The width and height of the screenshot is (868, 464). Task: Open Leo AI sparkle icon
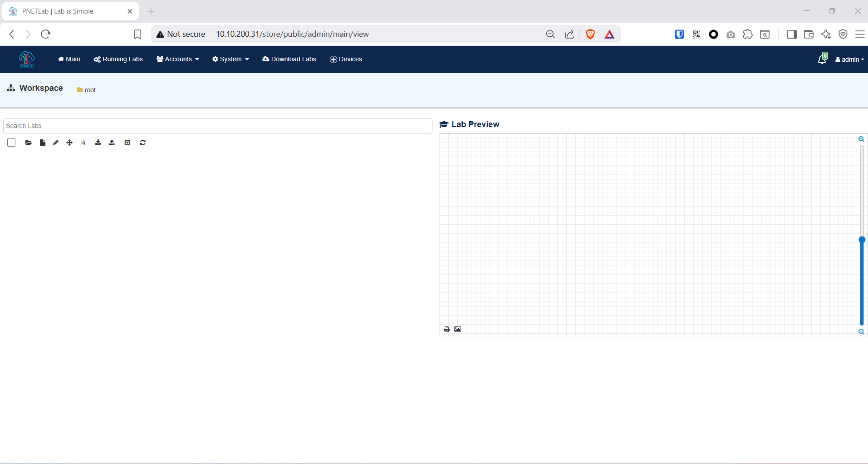(x=826, y=34)
